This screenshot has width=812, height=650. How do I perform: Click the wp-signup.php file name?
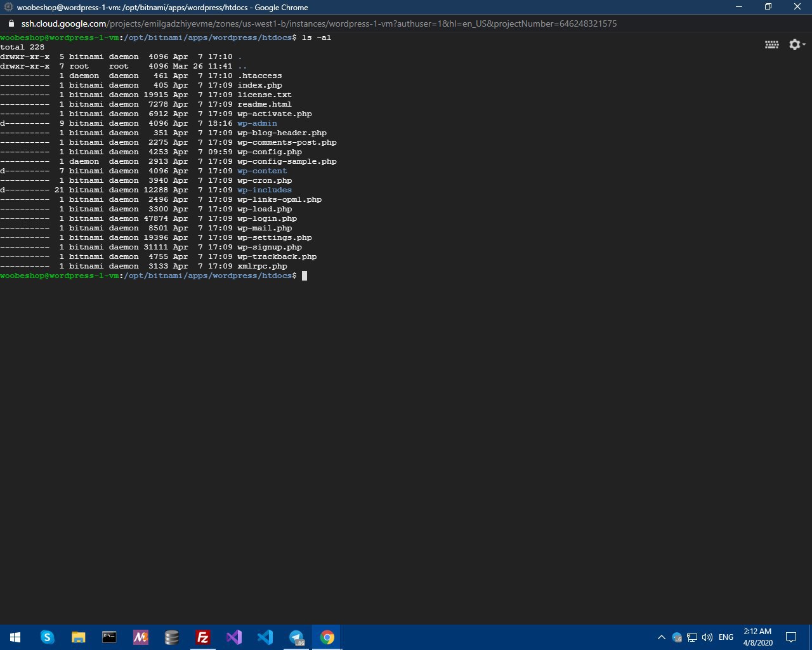click(270, 247)
